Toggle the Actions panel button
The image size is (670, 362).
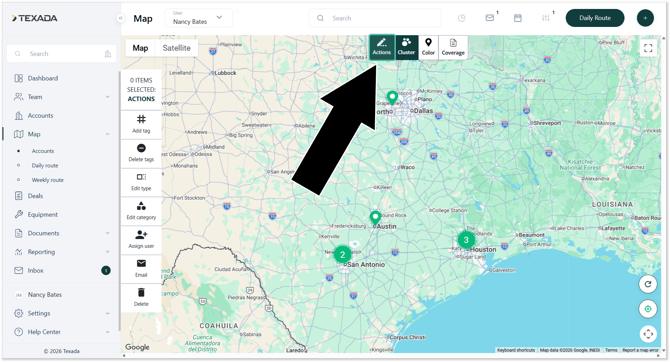[382, 47]
